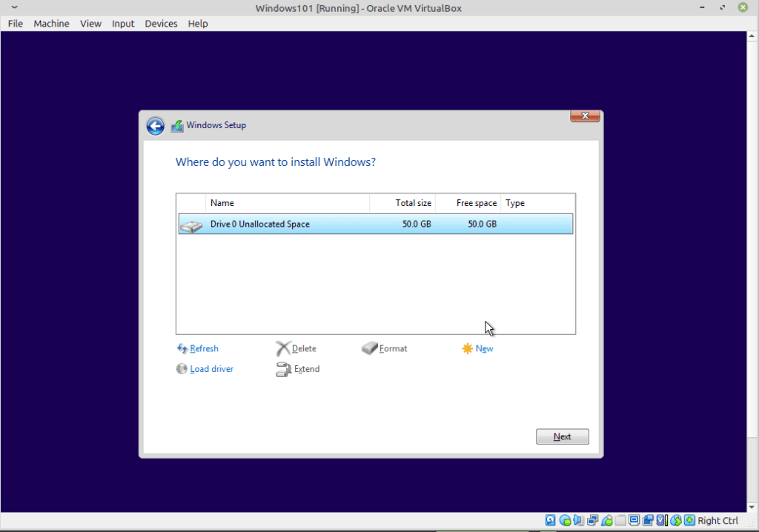Open the View menu
Viewport: 759px width, 532px height.
pyautogui.click(x=90, y=24)
